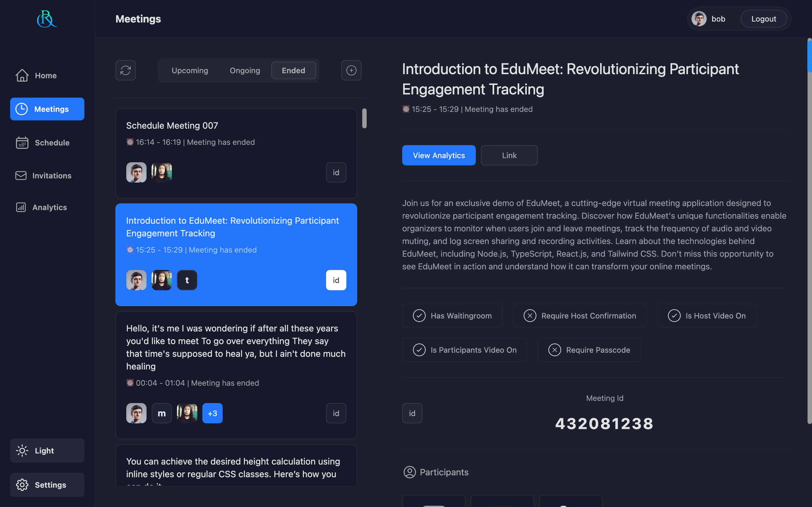Click the Logout button
The width and height of the screenshot is (812, 507).
pos(763,19)
